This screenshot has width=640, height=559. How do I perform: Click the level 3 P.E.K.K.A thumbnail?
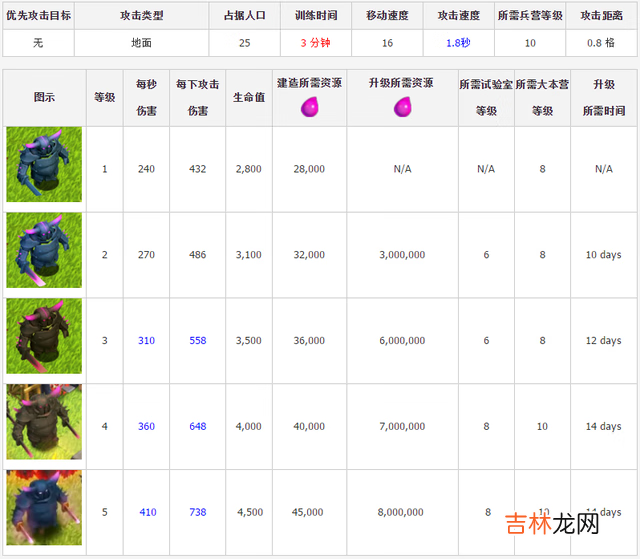click(x=44, y=336)
